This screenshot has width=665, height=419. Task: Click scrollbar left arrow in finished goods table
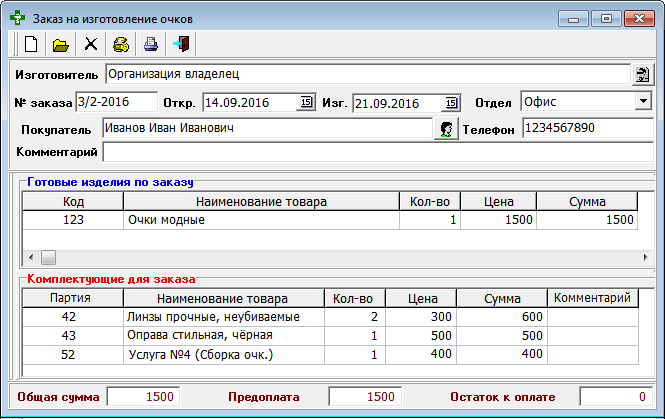[x=31, y=257]
